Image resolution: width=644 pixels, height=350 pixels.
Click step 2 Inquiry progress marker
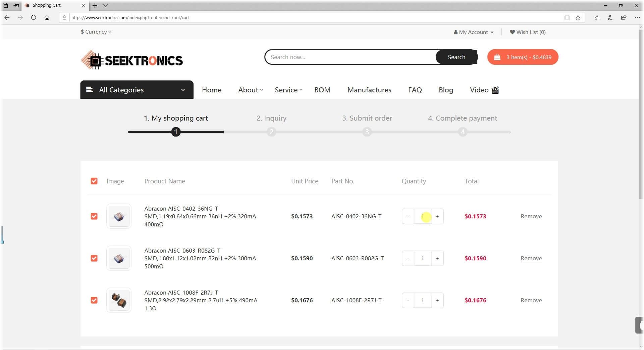[x=271, y=132]
